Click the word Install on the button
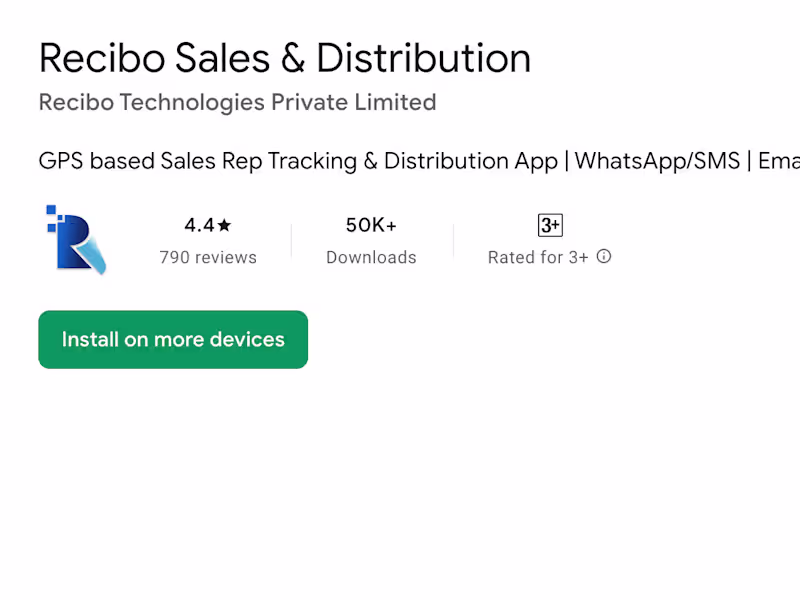This screenshot has width=800, height=600. 89,340
